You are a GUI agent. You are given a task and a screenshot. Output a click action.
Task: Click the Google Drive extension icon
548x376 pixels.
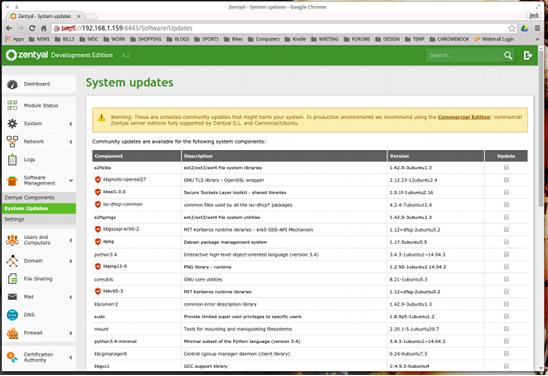tap(524, 28)
